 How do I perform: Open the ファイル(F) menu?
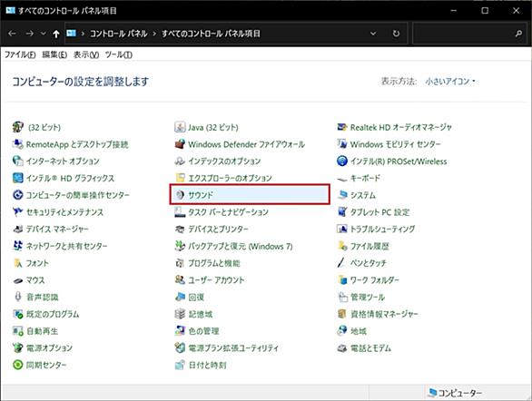20,54
